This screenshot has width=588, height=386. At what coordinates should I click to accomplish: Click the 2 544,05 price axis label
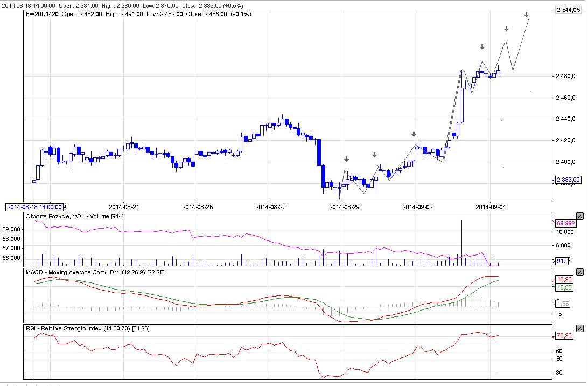tap(569, 10)
